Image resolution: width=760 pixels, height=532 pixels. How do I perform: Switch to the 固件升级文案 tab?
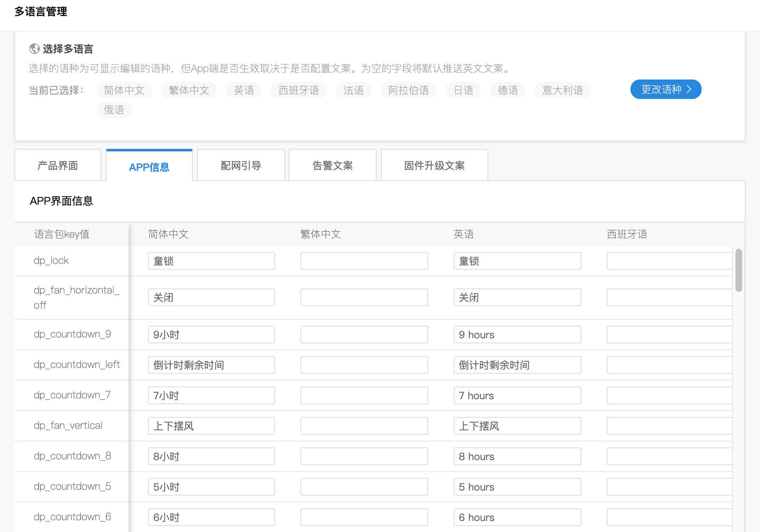(435, 165)
